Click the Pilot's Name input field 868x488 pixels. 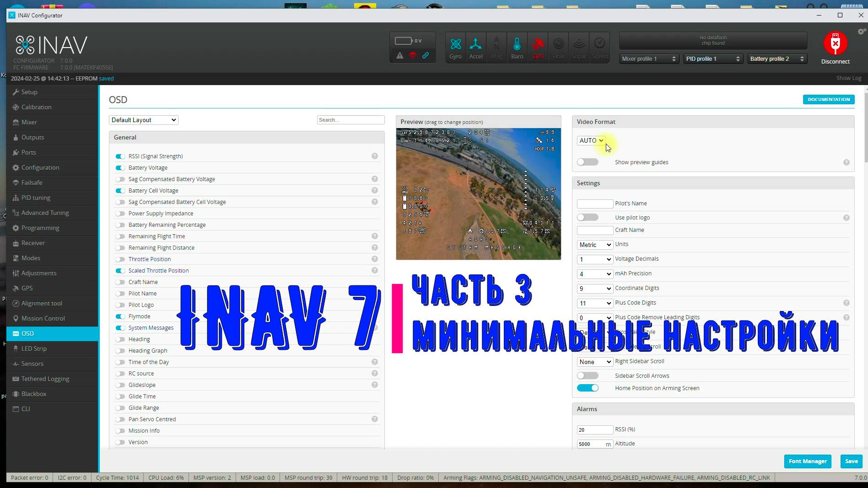coord(595,204)
